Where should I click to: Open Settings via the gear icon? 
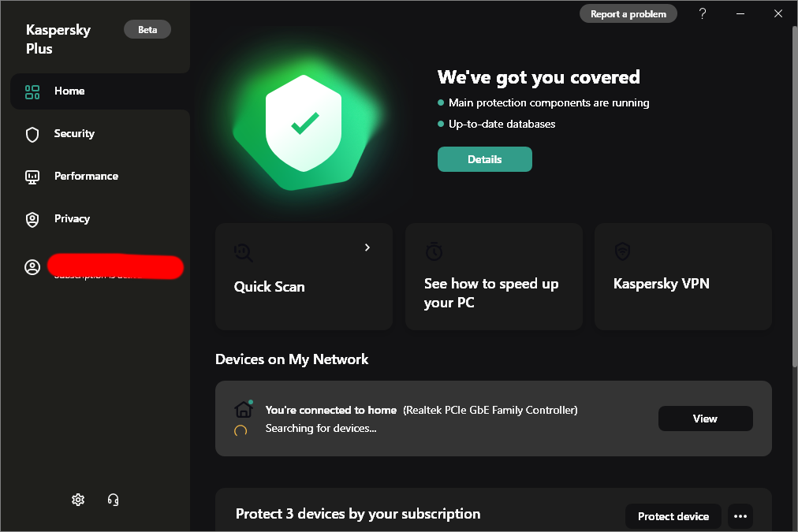[x=78, y=500]
